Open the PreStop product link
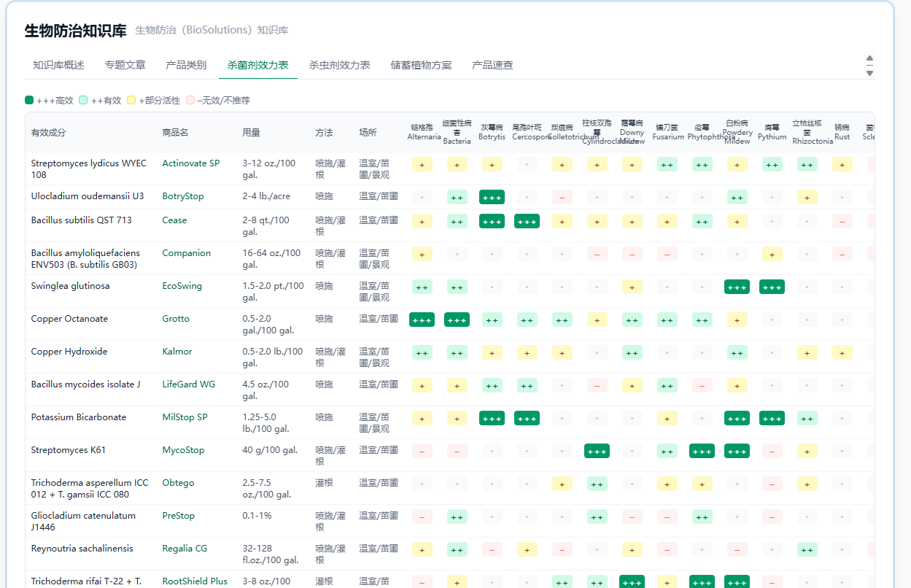Screen dimensions: 911x588 click(178, 516)
